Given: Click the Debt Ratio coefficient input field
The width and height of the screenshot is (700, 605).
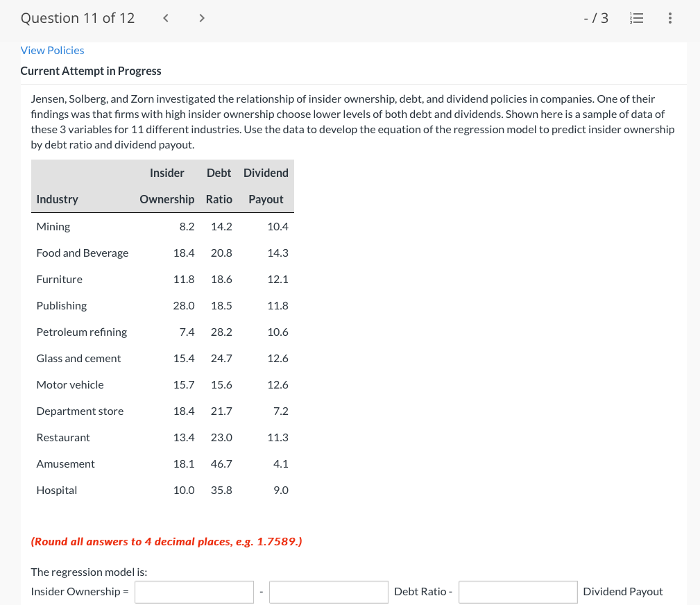Looking at the screenshot, I should click(329, 592).
